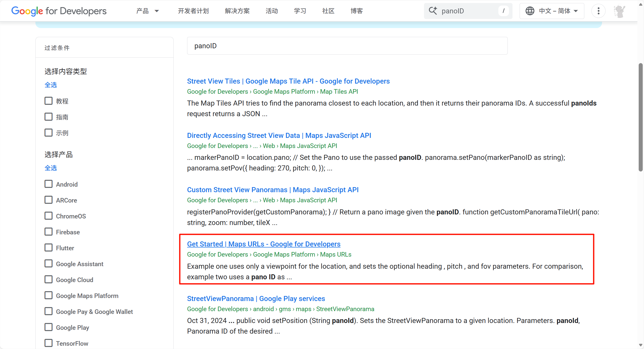This screenshot has height=349, width=644.
Task: Go to the 博客 menu item
Action: 357,11
